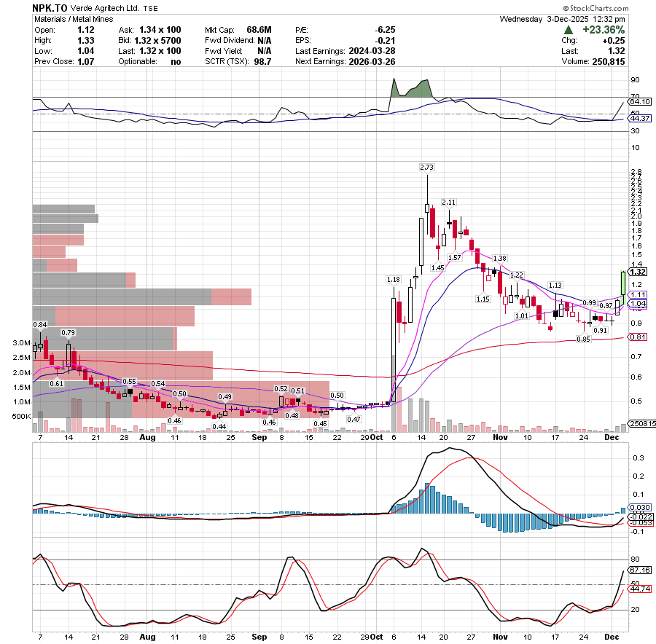
Task: Click the 1.15 price low label
Action: [x=483, y=299]
